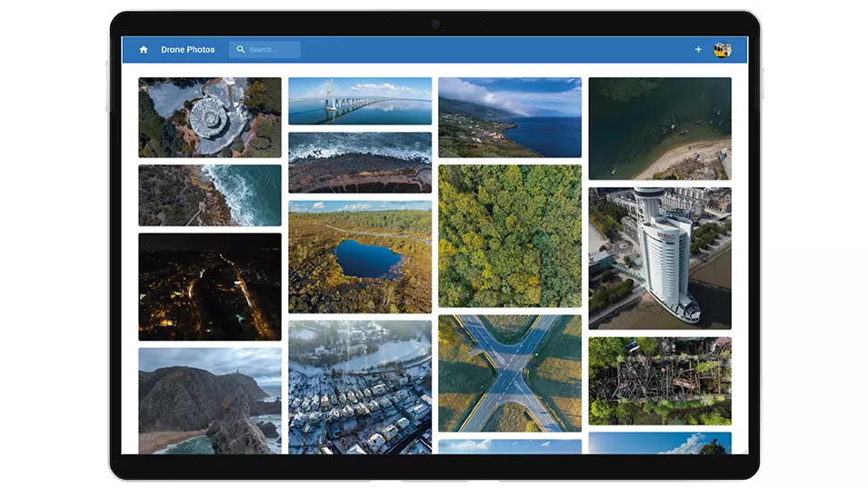Open the waves hitting dark shoreline photo
The height and width of the screenshot is (488, 868).
[360, 163]
